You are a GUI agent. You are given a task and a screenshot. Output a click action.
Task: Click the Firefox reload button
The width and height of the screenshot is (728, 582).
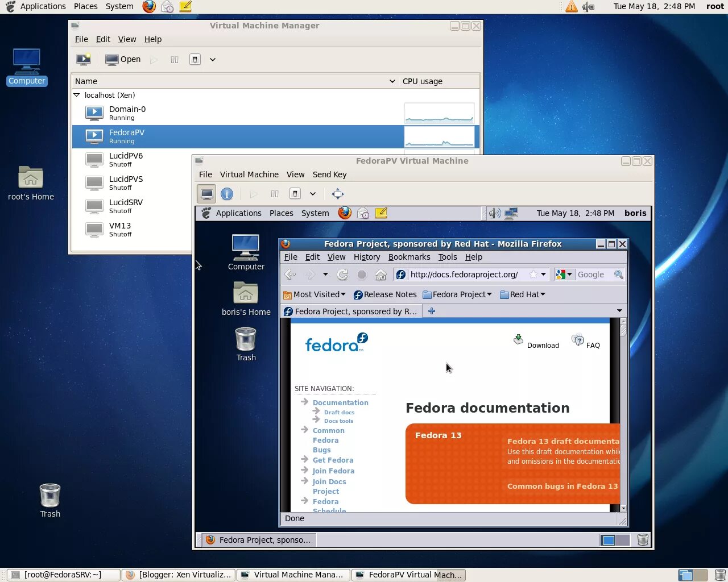point(342,275)
